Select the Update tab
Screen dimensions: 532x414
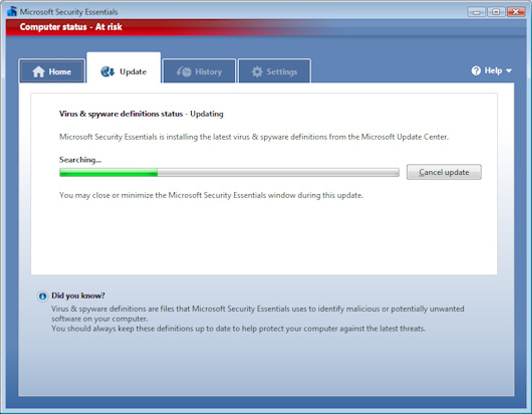pyautogui.click(x=124, y=68)
